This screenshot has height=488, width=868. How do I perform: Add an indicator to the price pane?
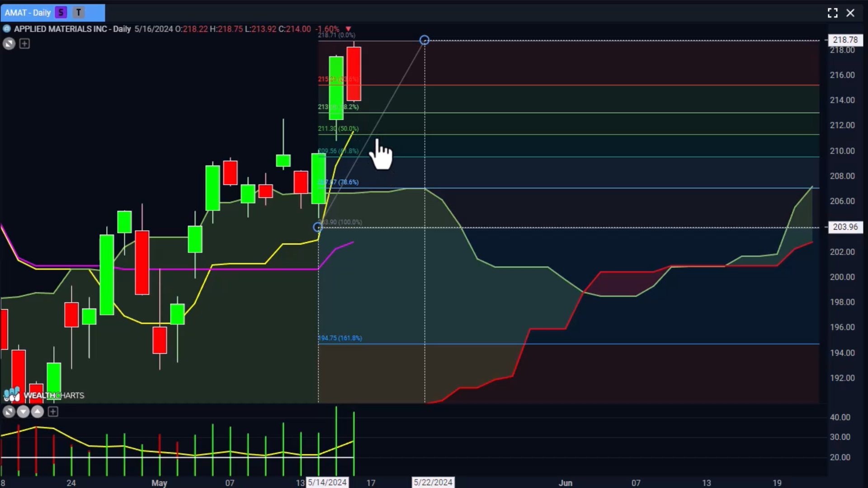[24, 44]
